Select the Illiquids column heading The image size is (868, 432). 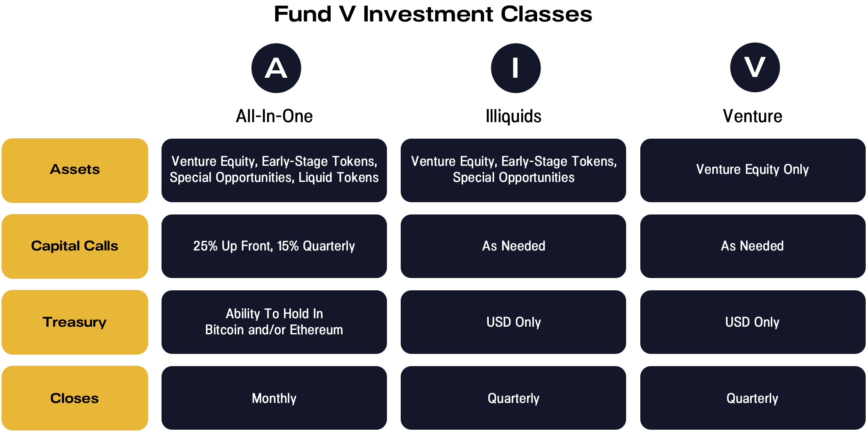[x=513, y=116]
